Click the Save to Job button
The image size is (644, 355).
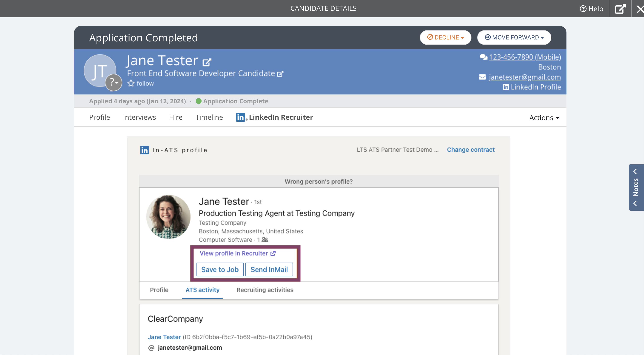220,269
